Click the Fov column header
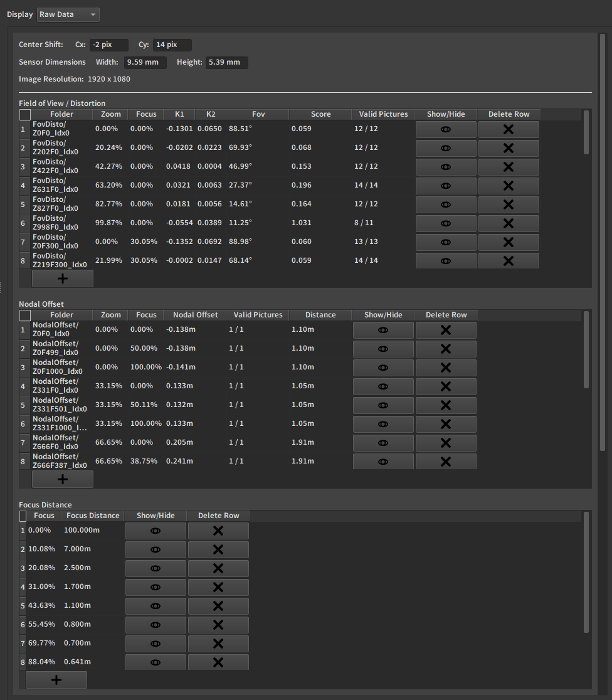Image resolution: width=612 pixels, height=700 pixels. pyautogui.click(x=258, y=114)
